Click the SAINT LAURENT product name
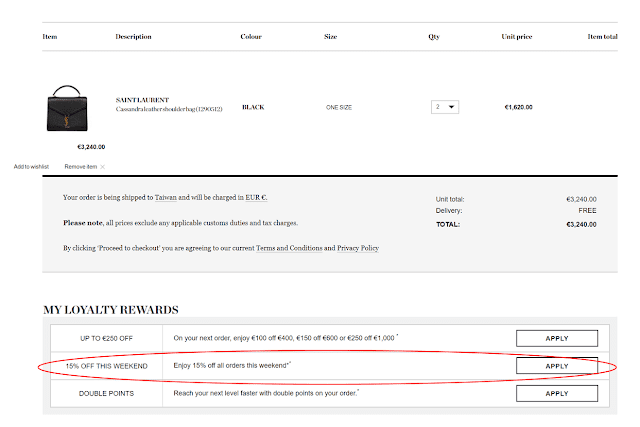 142,100
